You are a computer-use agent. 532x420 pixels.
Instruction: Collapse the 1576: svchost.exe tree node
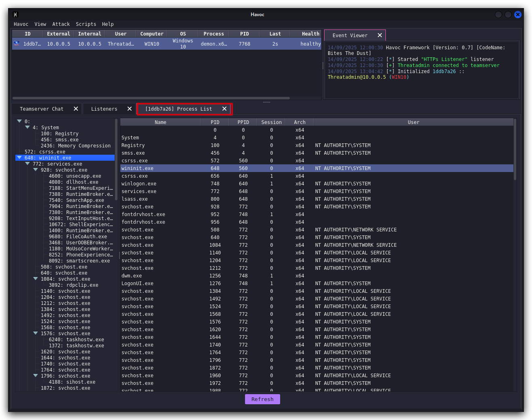36,333
